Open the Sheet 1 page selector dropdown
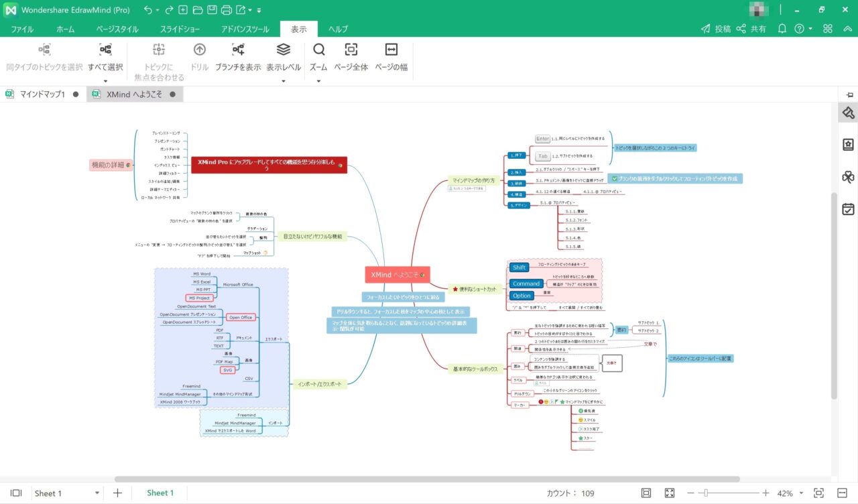Screen dimensions: 858x504 (x=97, y=493)
